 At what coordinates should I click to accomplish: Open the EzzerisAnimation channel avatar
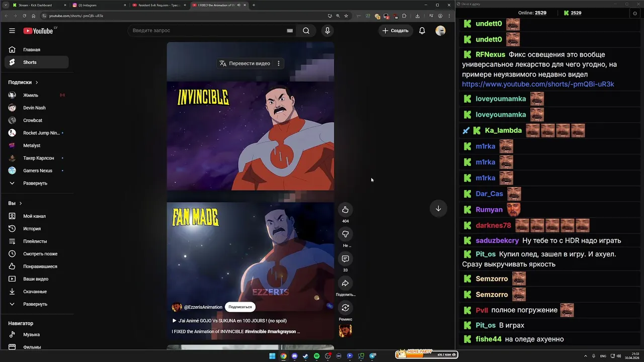coord(177,307)
